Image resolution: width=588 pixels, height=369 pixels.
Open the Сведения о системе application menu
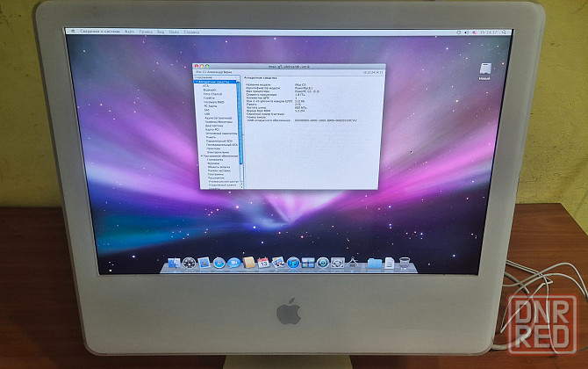tap(100, 32)
